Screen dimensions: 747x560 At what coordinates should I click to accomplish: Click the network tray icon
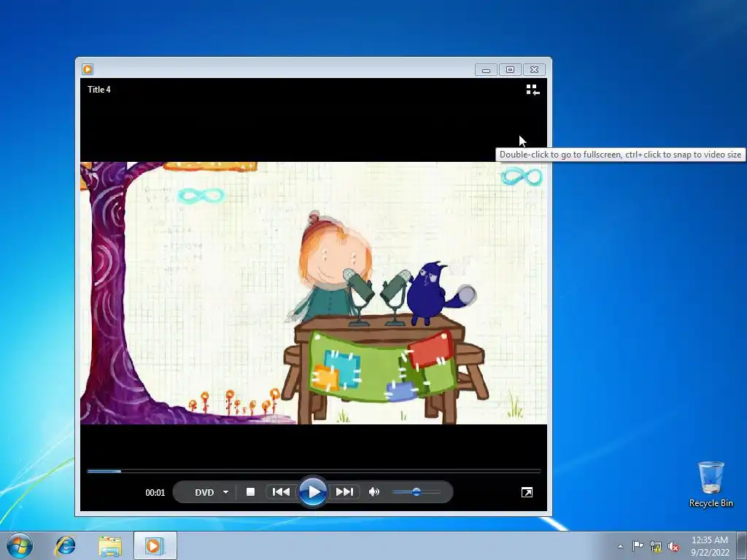point(656,547)
